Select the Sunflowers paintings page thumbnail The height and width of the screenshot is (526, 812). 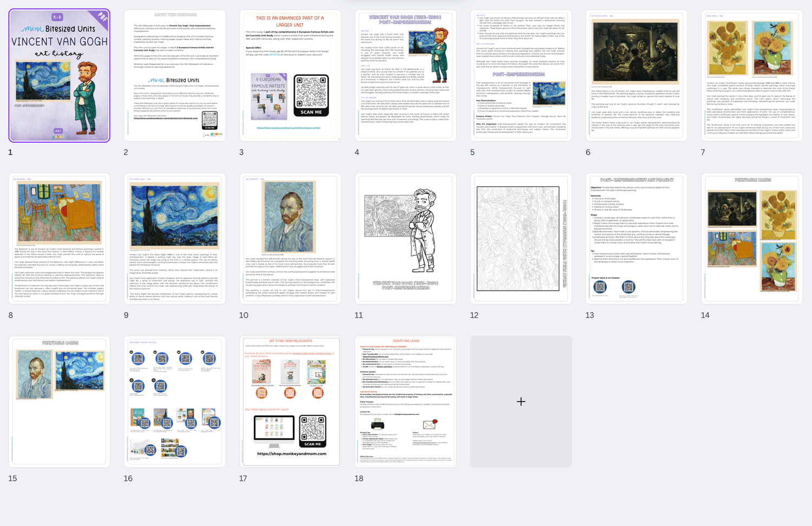[752, 76]
